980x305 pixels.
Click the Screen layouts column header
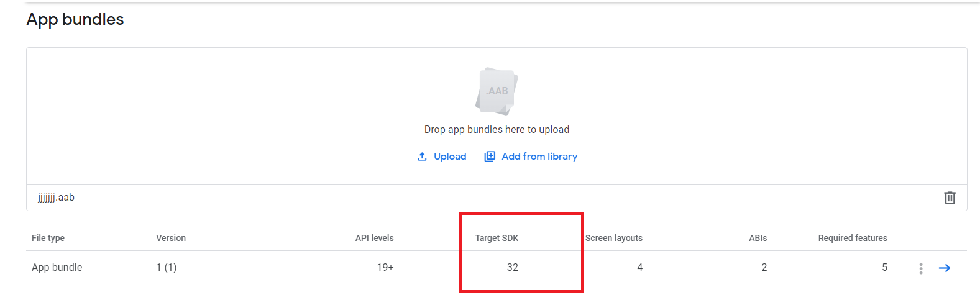point(614,238)
